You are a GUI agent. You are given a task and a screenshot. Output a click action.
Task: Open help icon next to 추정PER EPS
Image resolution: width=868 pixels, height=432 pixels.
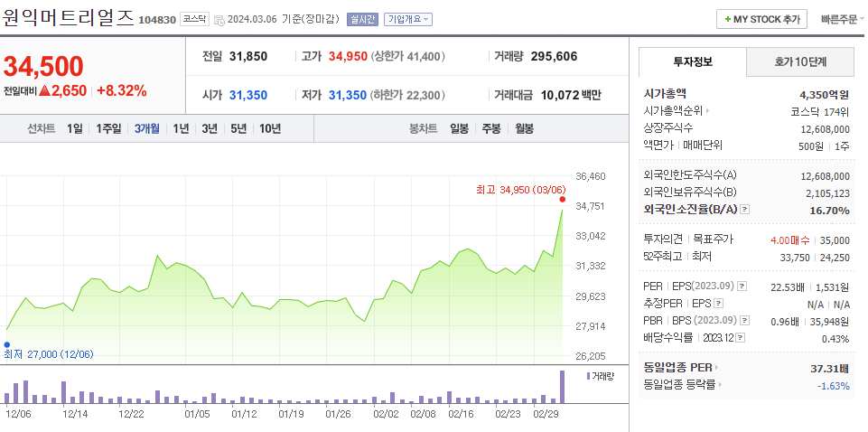coord(719,304)
